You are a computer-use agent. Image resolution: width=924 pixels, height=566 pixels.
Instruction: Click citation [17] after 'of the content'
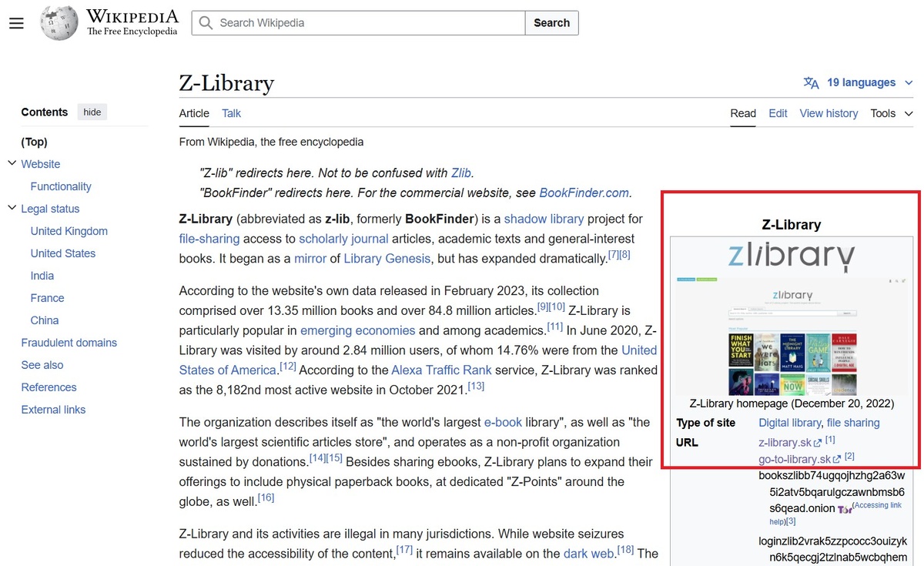[x=404, y=549]
